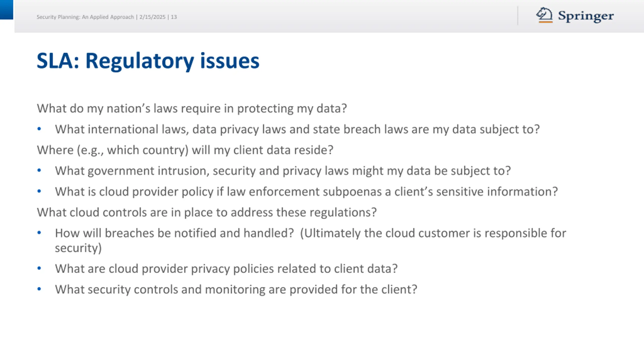Click the line about government intrusion laws

283,171
